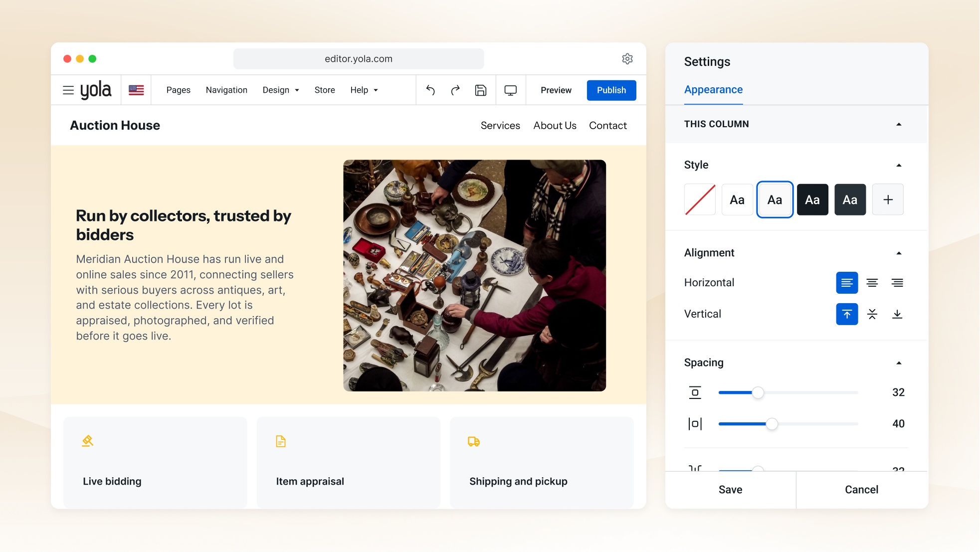Click the undo arrow icon
980x552 pixels.
430,90
